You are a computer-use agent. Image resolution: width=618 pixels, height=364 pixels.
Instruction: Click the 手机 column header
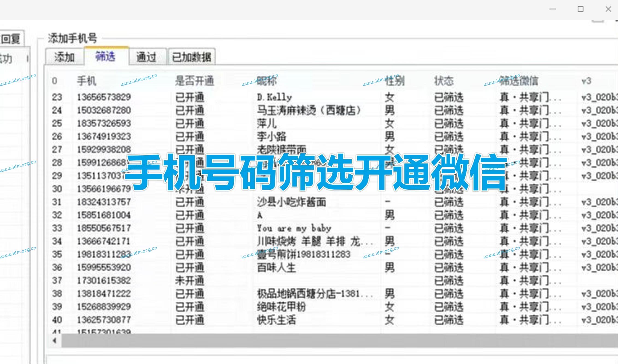(x=86, y=81)
